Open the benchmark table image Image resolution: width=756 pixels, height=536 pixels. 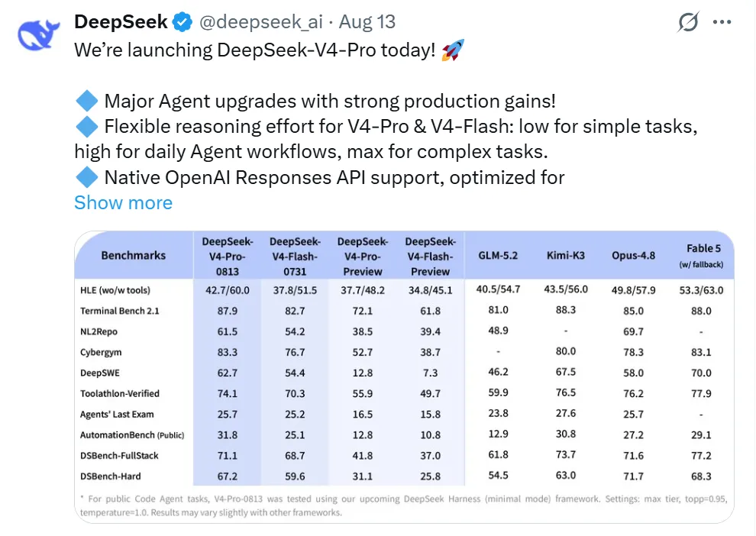point(404,377)
